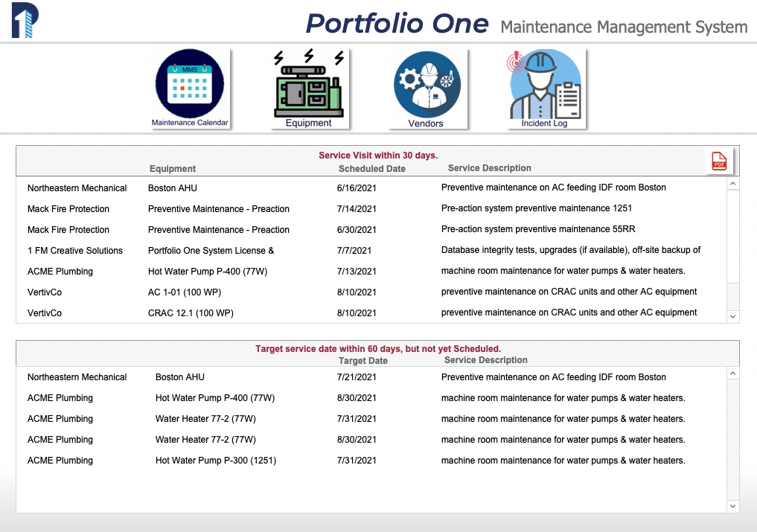Click the 7/21/2021 target date
Image resolution: width=757 pixels, height=532 pixels.
tap(357, 377)
